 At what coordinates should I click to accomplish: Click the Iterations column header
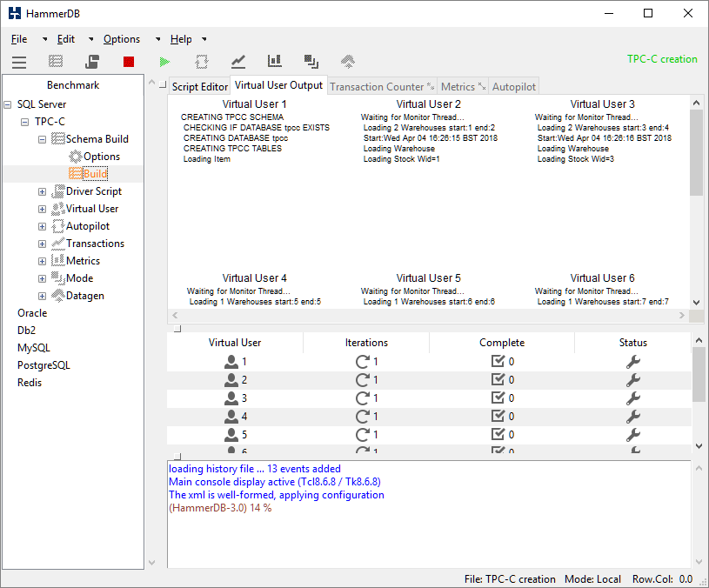[x=366, y=343]
